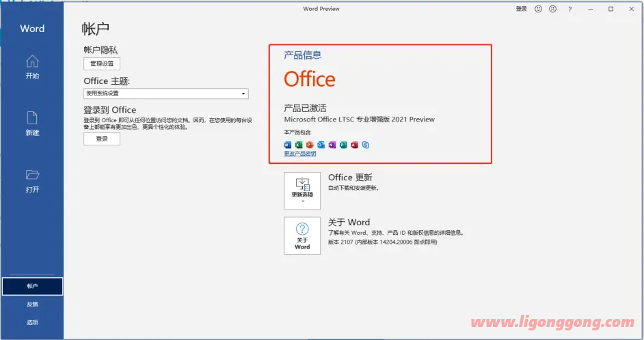Click the Word icon in product list

tap(288, 145)
